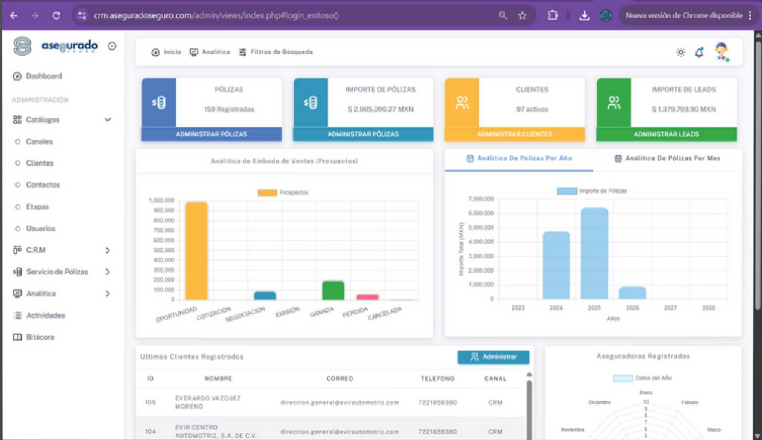This screenshot has height=440, width=762.
Task: Toggle the sidebar collapse button beside logo
Action: 111,46
